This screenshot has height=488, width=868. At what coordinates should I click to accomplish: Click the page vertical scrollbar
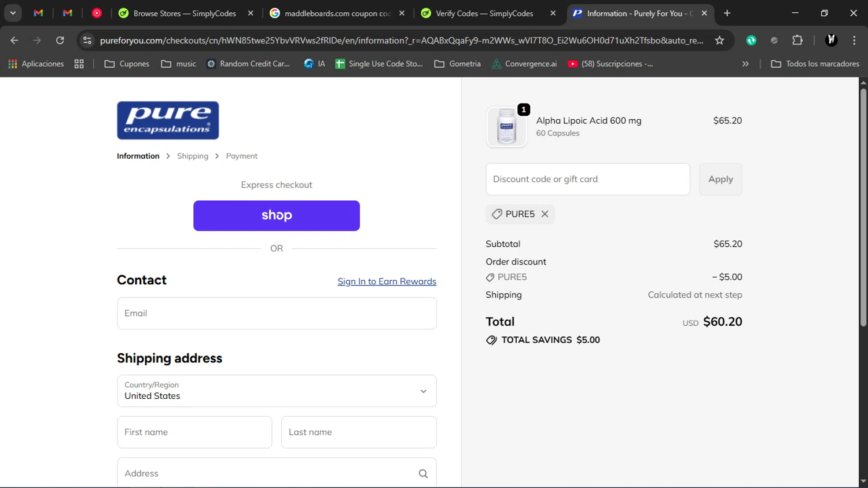click(x=863, y=207)
